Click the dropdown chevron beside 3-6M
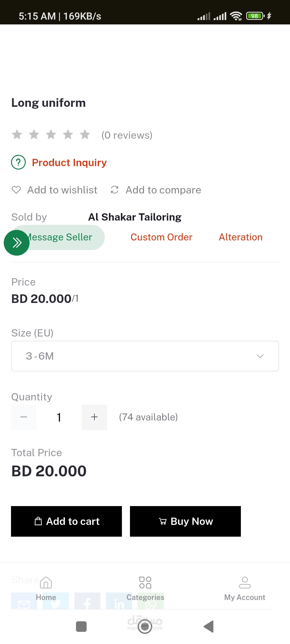Viewport: 290px width, 644px height. coord(260,356)
